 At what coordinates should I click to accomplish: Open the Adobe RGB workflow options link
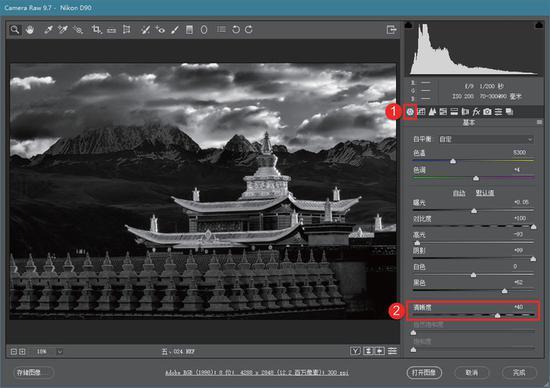click(x=257, y=372)
